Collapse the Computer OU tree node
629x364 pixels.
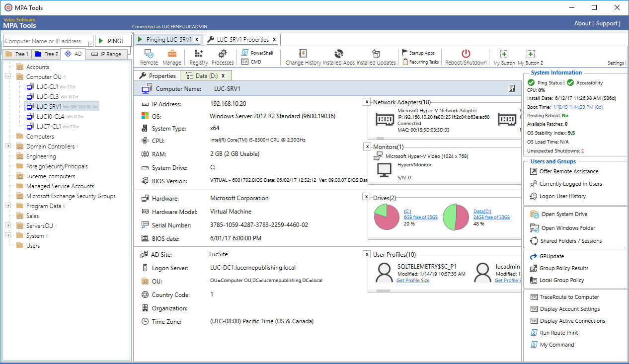coord(8,76)
